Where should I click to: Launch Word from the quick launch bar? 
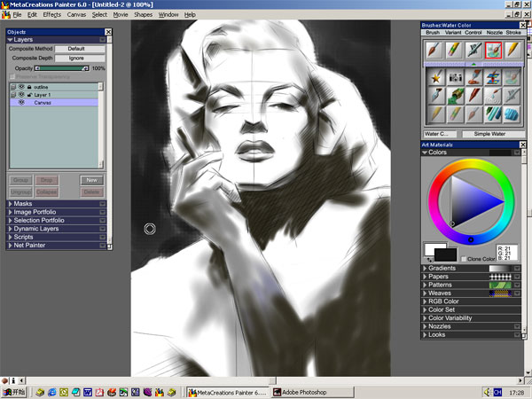pyautogui.click(x=88, y=392)
